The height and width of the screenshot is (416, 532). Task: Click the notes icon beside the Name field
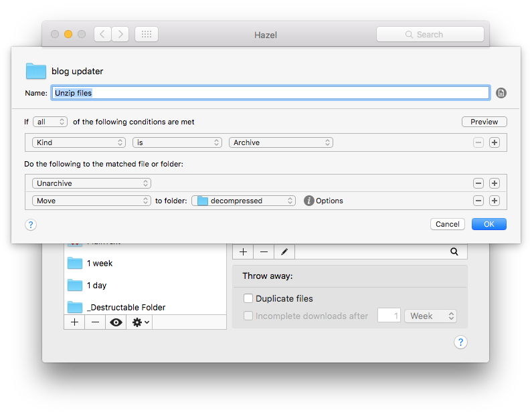501,93
